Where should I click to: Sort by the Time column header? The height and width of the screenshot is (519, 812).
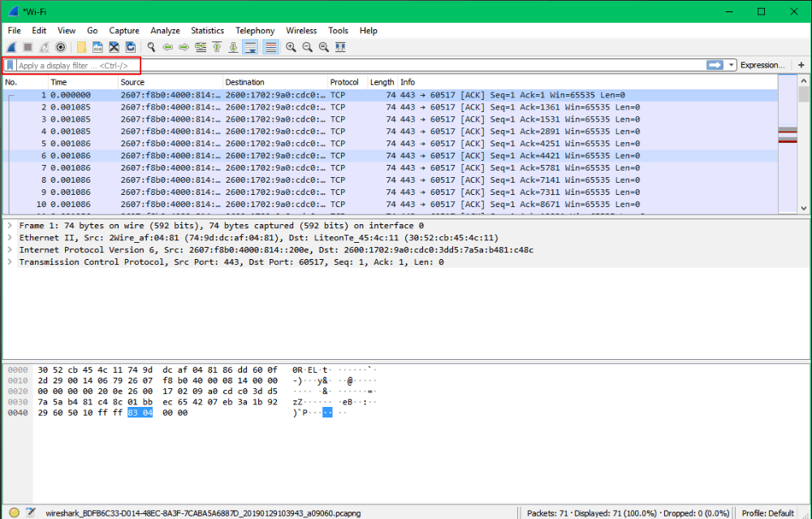click(x=83, y=82)
